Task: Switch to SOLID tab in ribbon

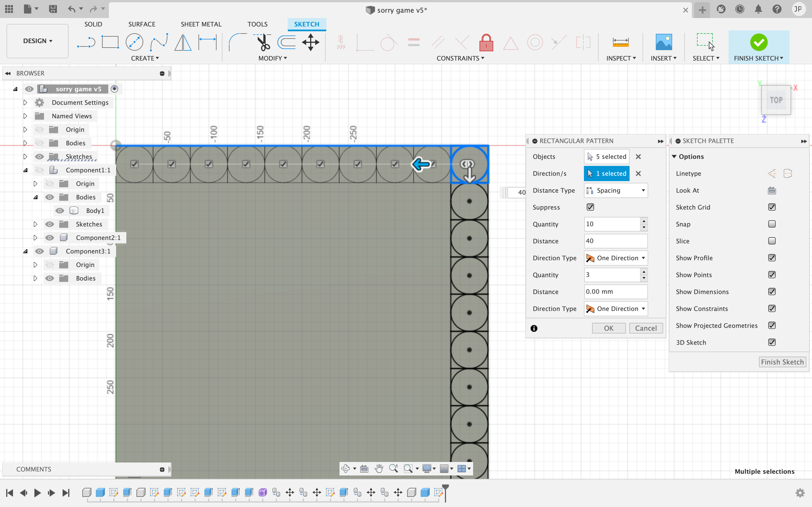Action: [x=93, y=24]
